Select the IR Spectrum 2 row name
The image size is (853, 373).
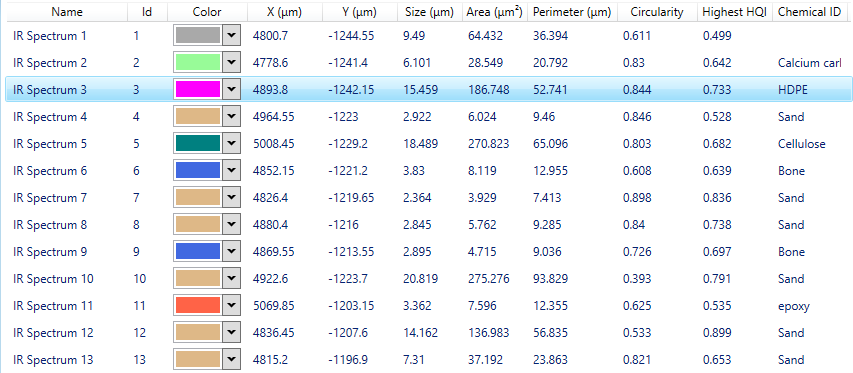[x=50, y=63]
